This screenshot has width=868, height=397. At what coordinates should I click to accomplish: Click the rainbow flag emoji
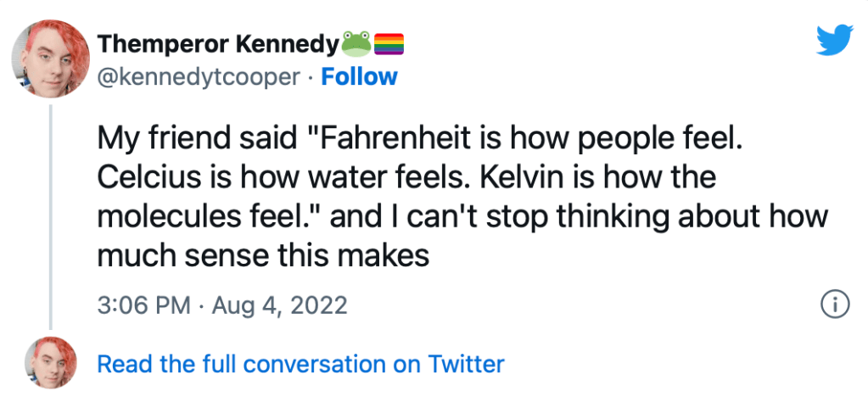(387, 41)
